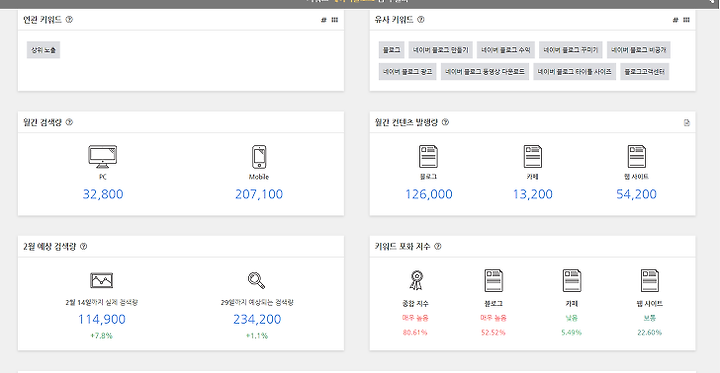Click the blog publication count 126,000
This screenshot has height=373, width=720.
(x=428, y=194)
